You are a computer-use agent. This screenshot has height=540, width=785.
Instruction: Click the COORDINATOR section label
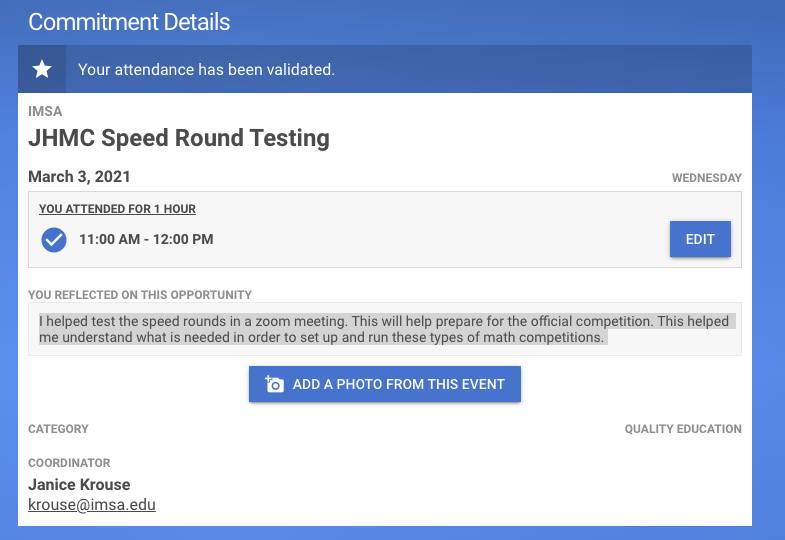point(69,463)
